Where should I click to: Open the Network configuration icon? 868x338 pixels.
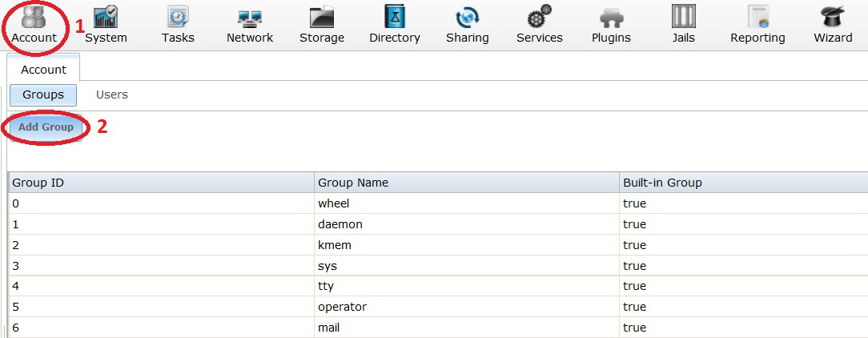[250, 18]
